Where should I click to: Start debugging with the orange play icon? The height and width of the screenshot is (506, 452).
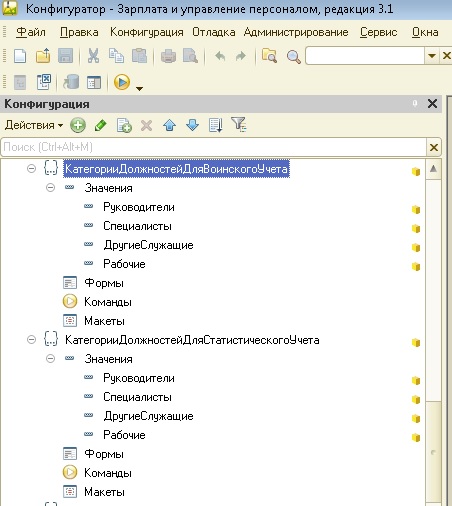[x=122, y=82]
